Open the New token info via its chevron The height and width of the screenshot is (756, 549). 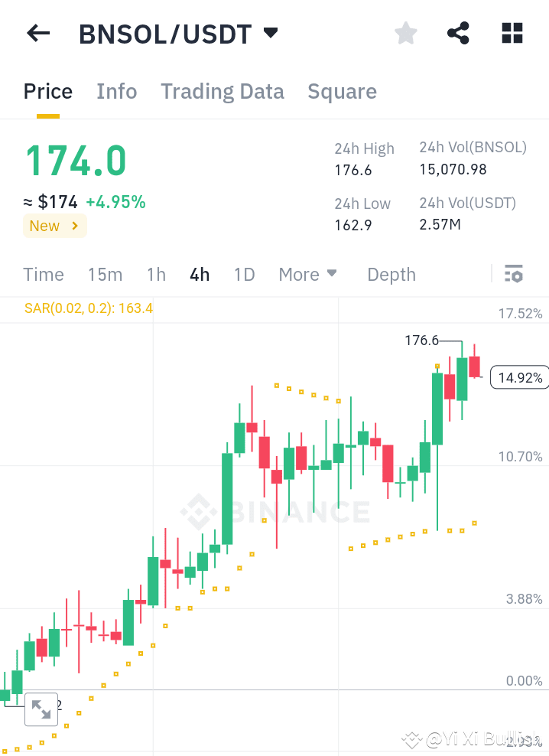coord(54,226)
